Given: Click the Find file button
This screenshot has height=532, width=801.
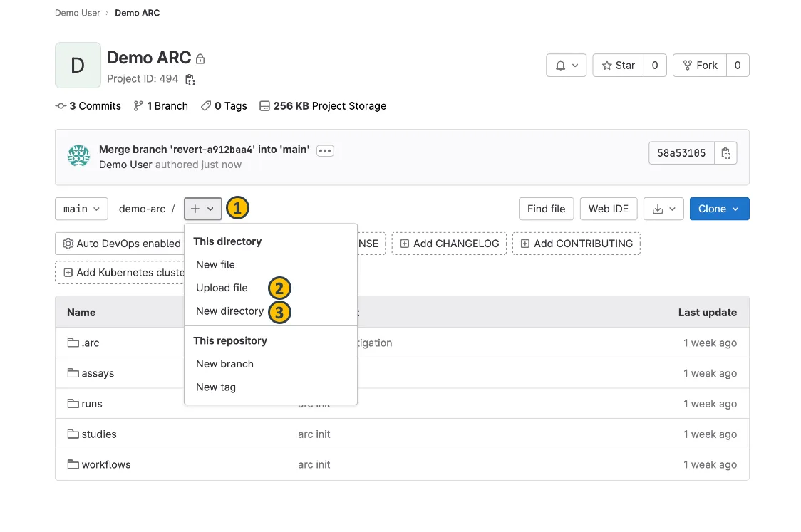Looking at the screenshot, I should [x=546, y=209].
